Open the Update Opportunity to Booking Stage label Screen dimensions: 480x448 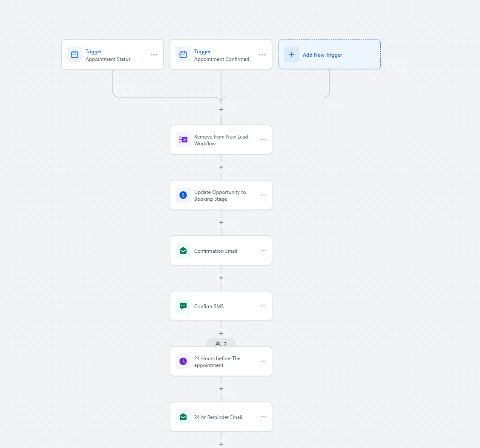(220, 196)
